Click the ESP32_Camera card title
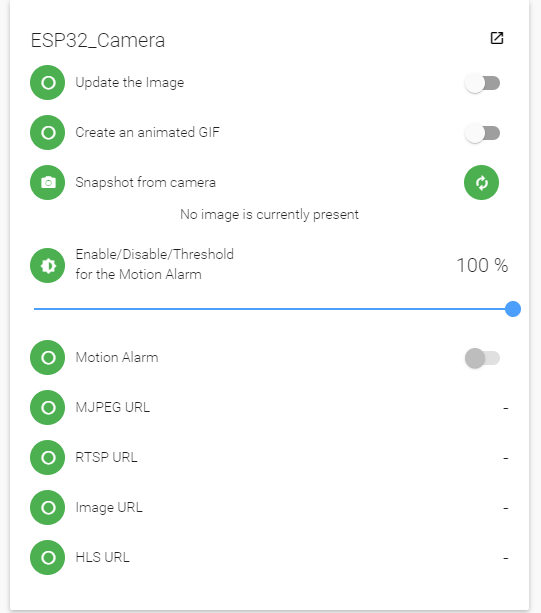Screen dimensions: 541x613 click(98, 40)
